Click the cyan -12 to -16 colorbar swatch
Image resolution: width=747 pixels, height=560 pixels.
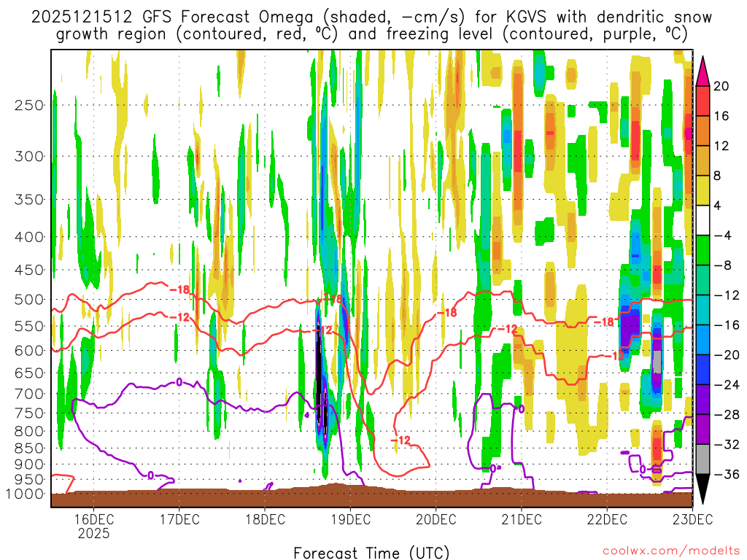[703, 310]
